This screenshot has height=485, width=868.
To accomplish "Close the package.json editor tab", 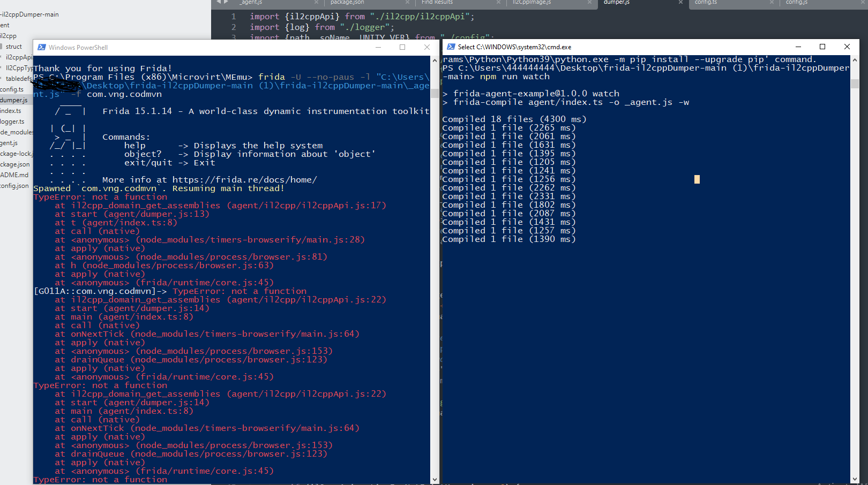I will coord(407,2).
